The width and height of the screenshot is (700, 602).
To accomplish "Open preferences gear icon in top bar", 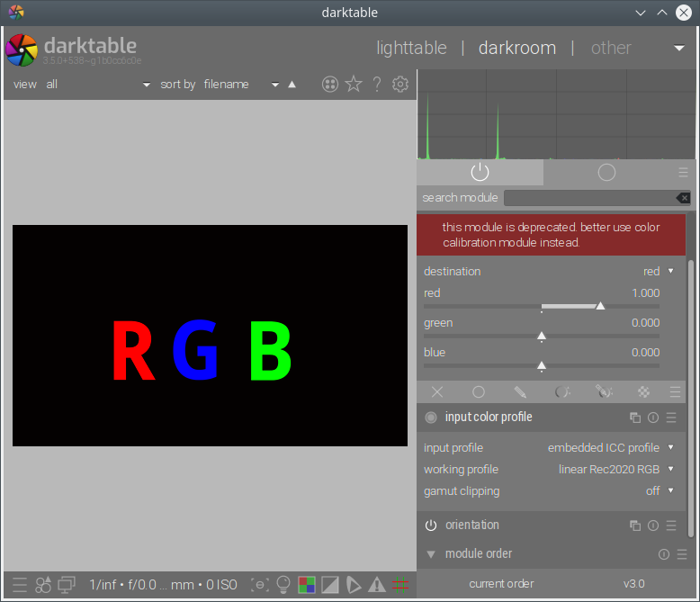I will point(400,85).
